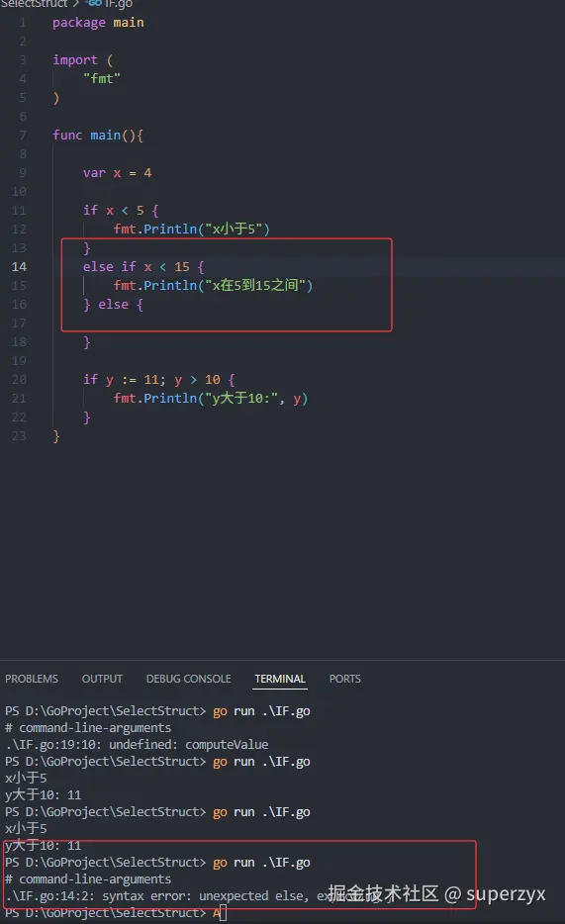Click highlighted line number 14
Viewport: 565px width, 924px height.
[x=19, y=267]
